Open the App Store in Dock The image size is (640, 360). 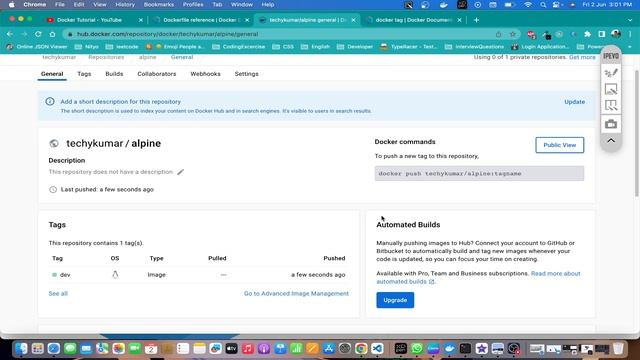[x=329, y=349]
